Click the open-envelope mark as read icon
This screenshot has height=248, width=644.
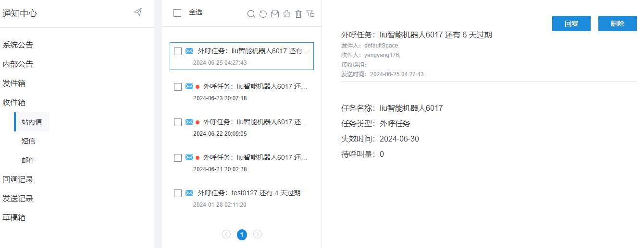(275, 14)
